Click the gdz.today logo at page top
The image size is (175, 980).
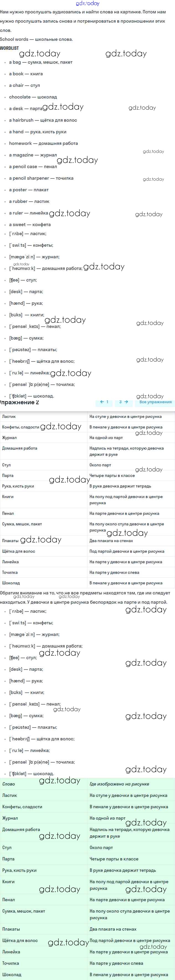tap(87, 3)
